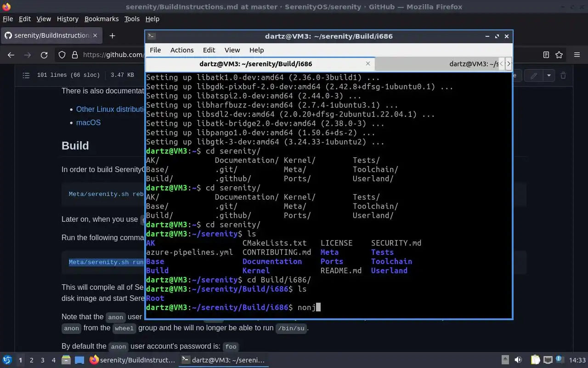This screenshot has height=368, width=588.
Task: Open the file manager panel icon
Action: [x=66, y=360]
